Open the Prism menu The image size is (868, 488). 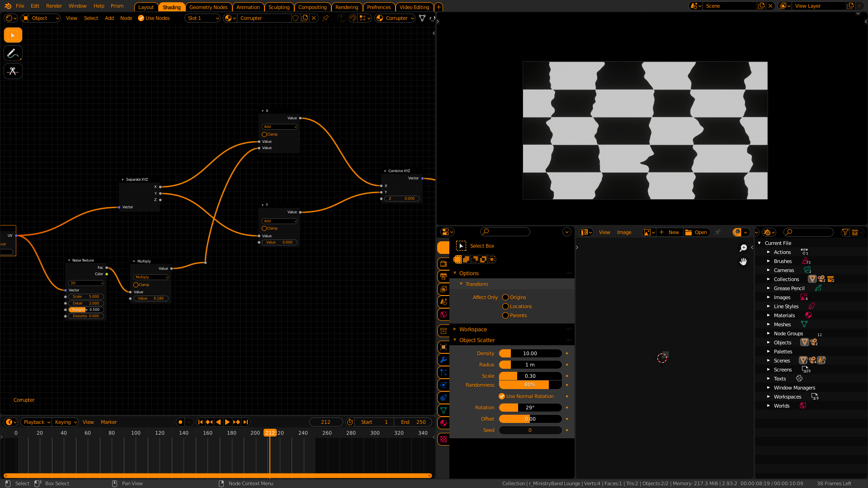[117, 6]
